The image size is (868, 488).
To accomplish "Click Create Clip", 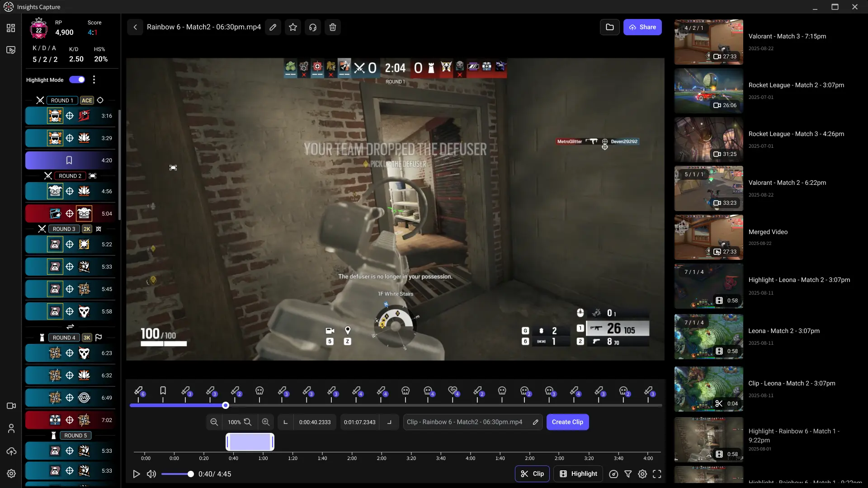I will tap(567, 422).
